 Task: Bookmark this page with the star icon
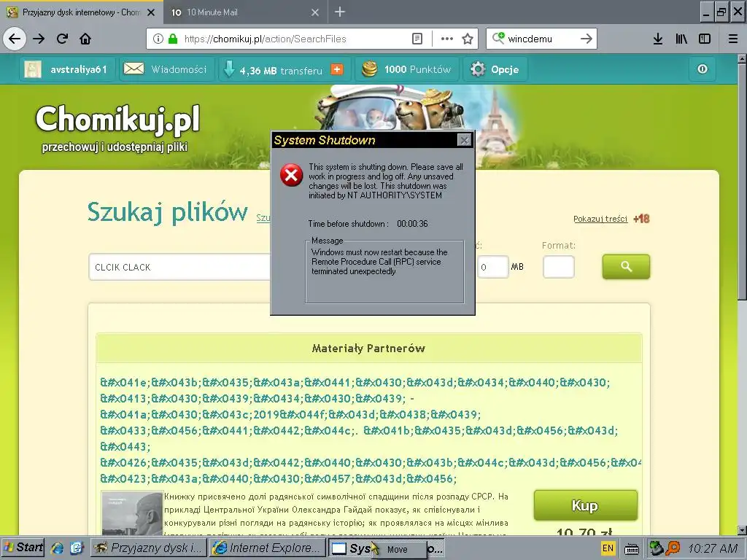pyautogui.click(x=468, y=39)
